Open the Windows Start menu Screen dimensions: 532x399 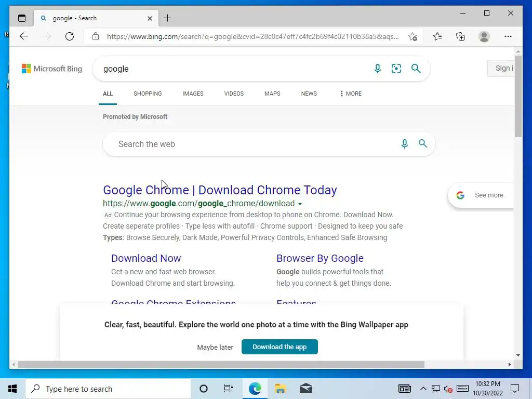12,389
